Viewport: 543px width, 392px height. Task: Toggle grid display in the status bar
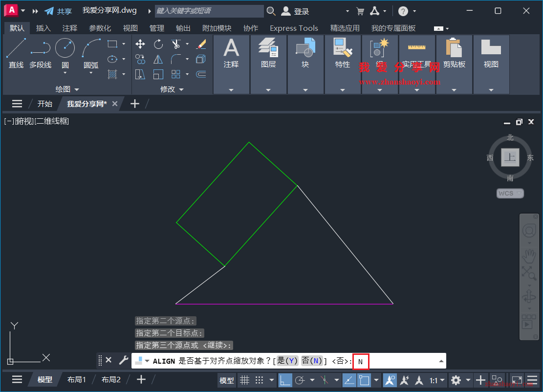(245, 380)
